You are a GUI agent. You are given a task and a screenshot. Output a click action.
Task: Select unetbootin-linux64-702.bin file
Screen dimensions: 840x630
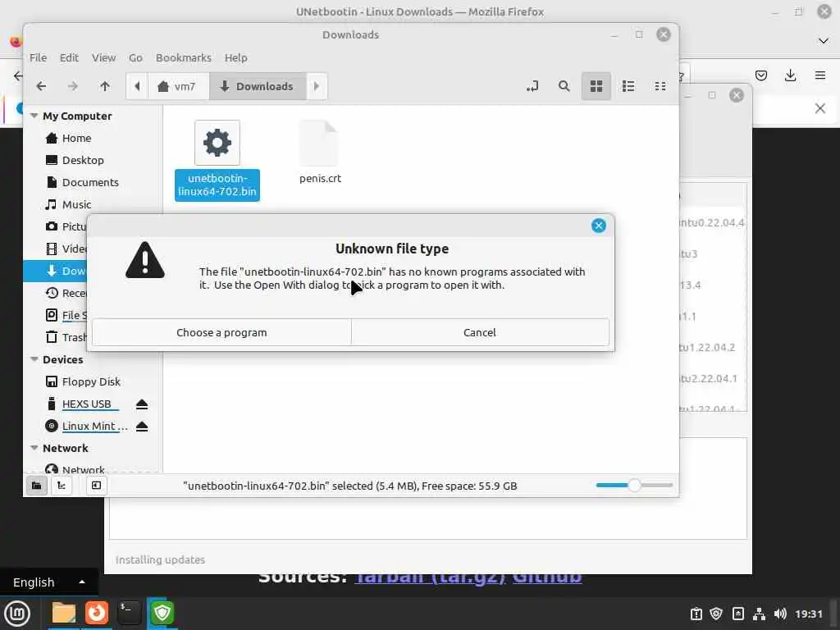[x=217, y=160]
